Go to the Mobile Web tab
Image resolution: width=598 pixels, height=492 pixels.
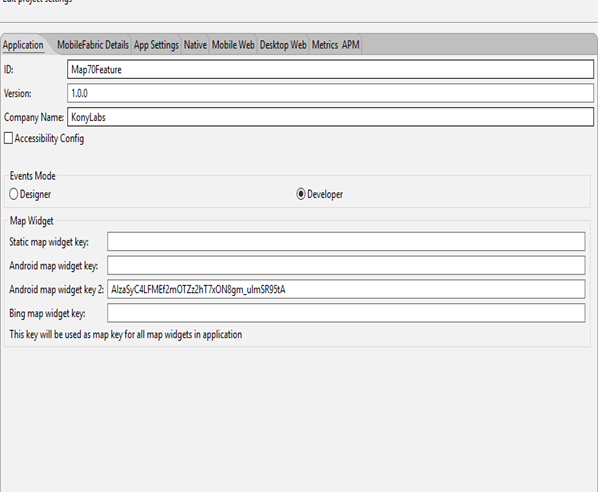point(233,45)
